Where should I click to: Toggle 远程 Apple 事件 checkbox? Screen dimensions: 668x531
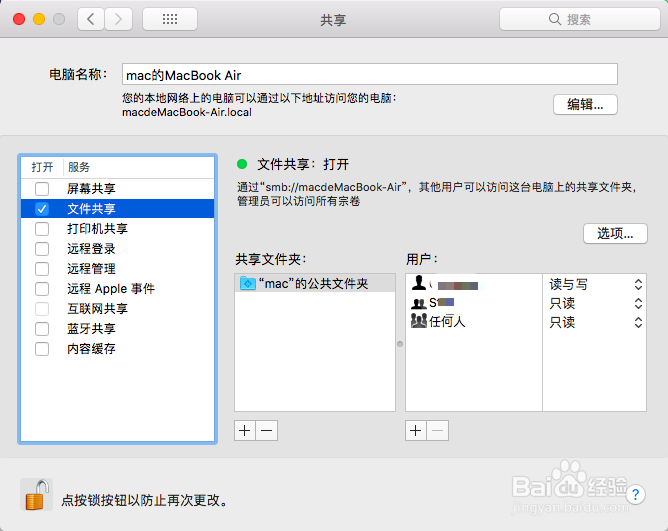pyautogui.click(x=42, y=289)
